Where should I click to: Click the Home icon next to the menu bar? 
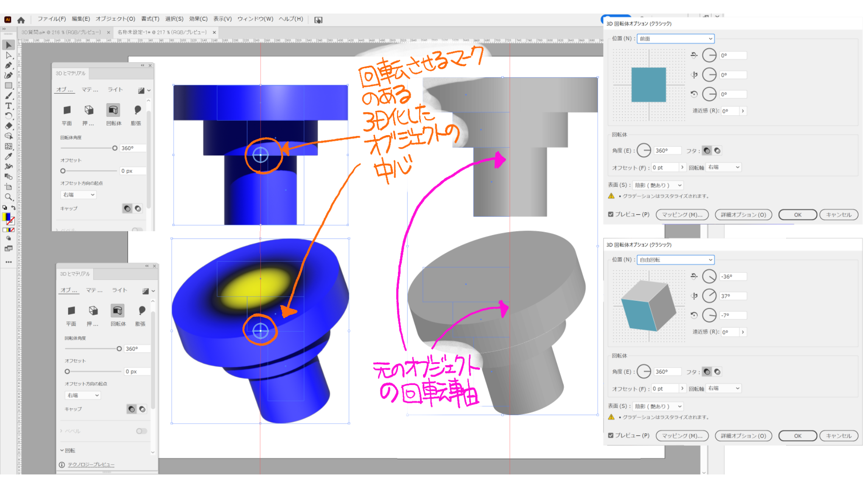click(21, 19)
